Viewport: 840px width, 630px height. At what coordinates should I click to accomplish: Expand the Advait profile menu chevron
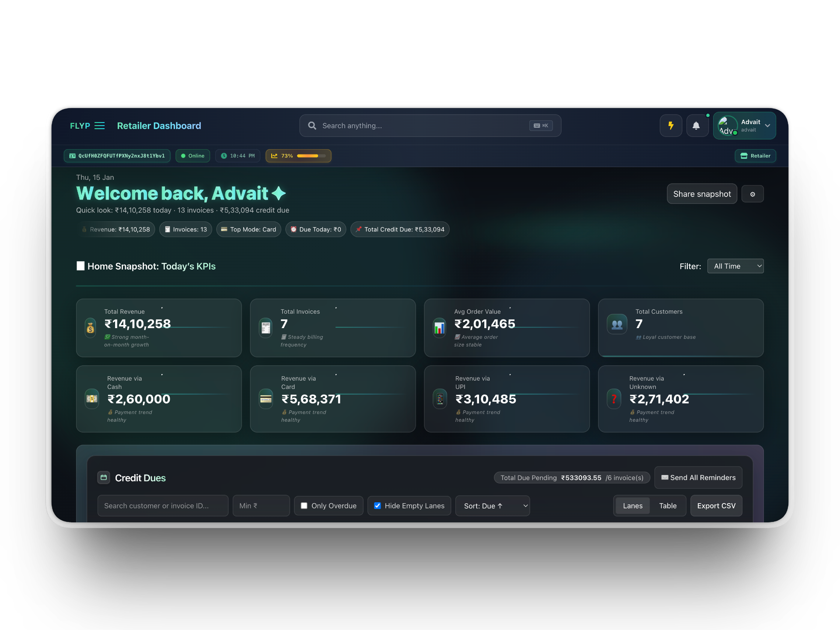click(x=767, y=126)
